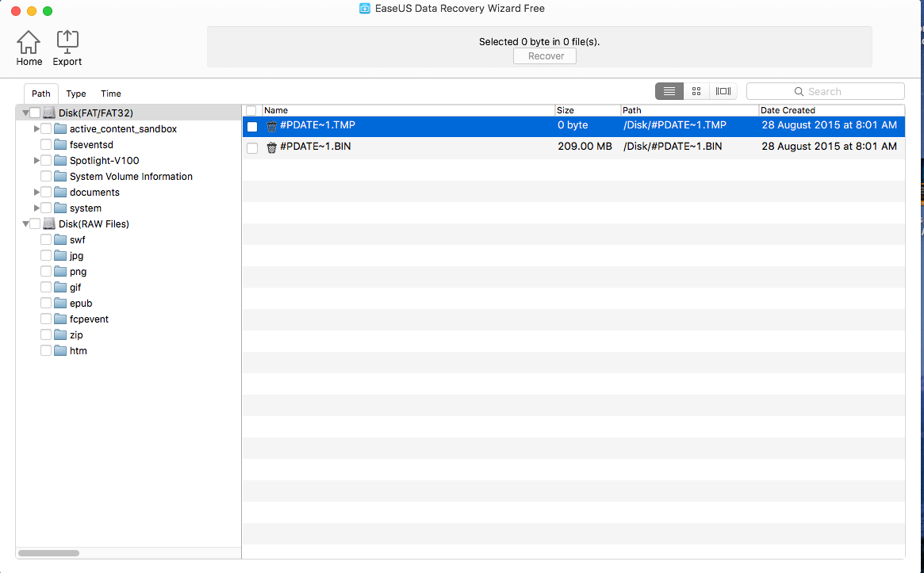Check the select-all box in Name header
This screenshot has width=924, height=573.
click(251, 110)
